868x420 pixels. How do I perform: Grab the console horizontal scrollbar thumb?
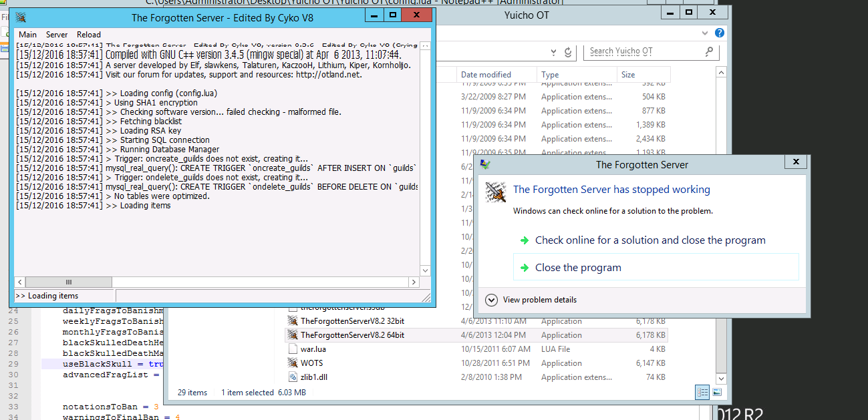click(x=69, y=282)
